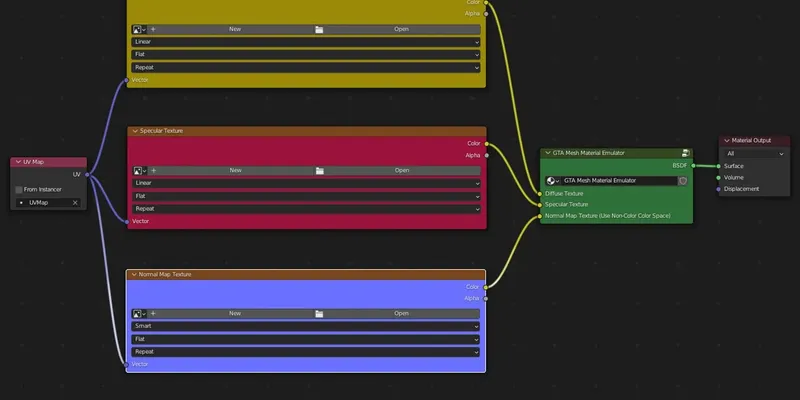Toggle fake user shield on GTA Emulator group
Image resolution: width=800 pixels, height=400 pixels.
[683, 181]
